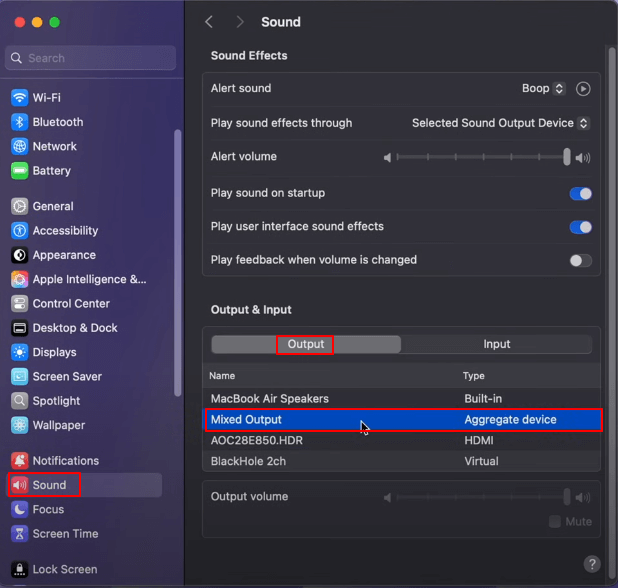Select the Control Center icon

(19, 303)
